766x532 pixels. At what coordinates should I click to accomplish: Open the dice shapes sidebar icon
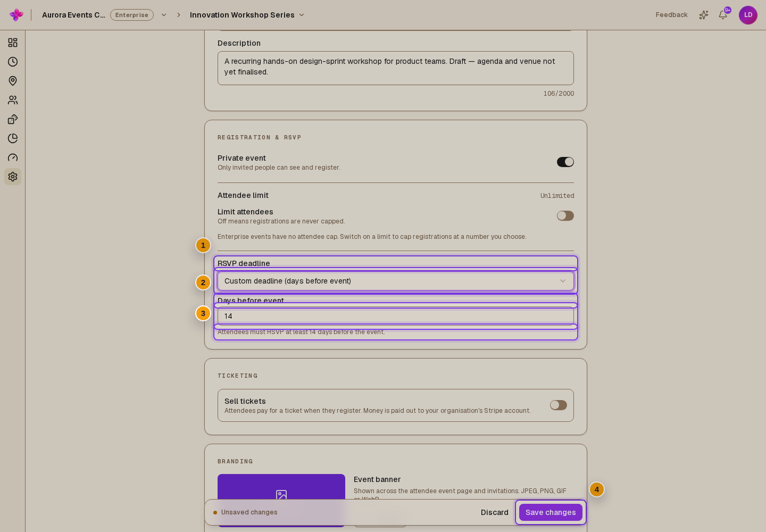tap(13, 119)
